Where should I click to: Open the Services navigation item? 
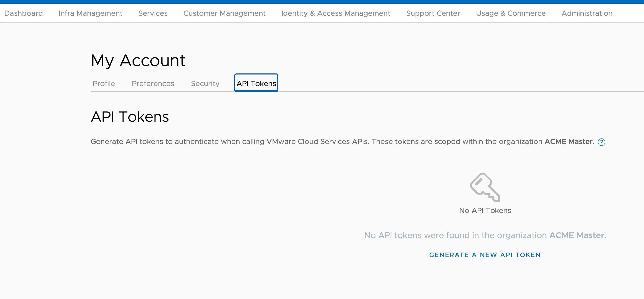tap(153, 13)
